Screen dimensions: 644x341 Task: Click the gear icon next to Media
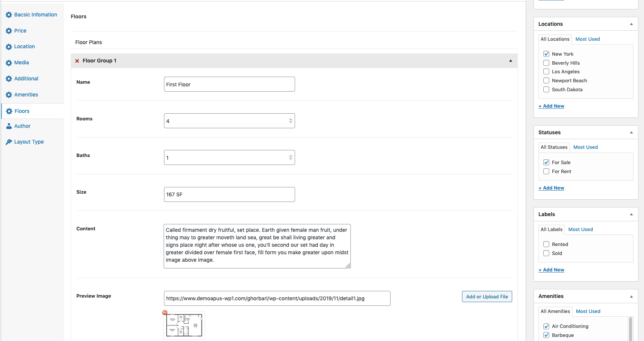[9, 63]
